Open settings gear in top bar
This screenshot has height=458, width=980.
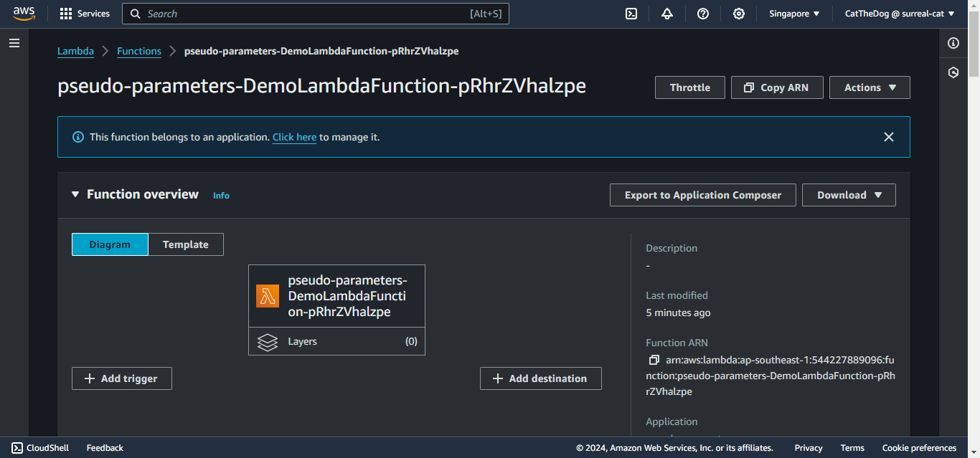tap(739, 14)
